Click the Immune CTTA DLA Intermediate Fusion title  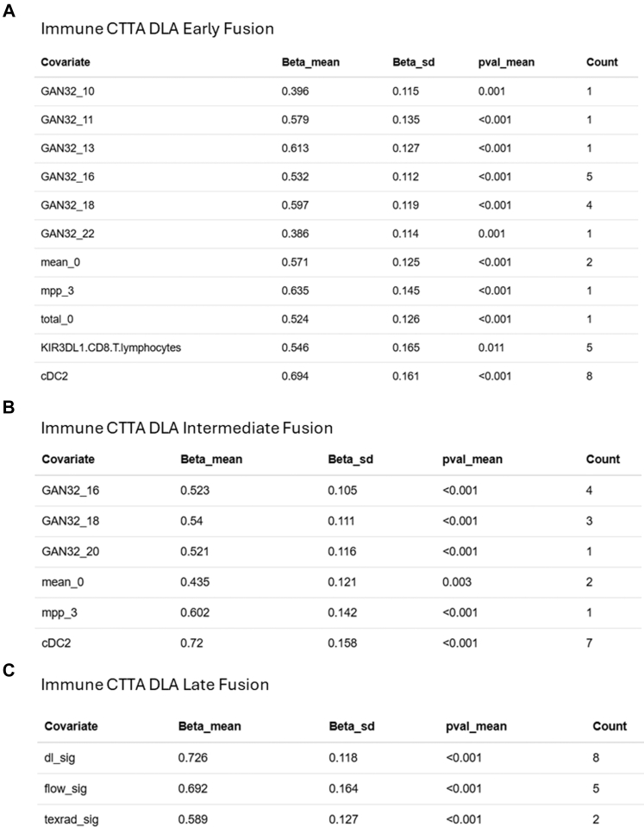click(187, 428)
